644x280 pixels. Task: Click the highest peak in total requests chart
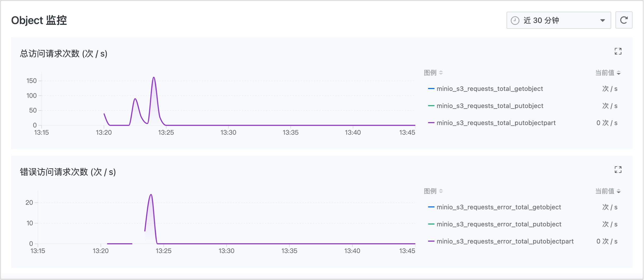pyautogui.click(x=154, y=77)
